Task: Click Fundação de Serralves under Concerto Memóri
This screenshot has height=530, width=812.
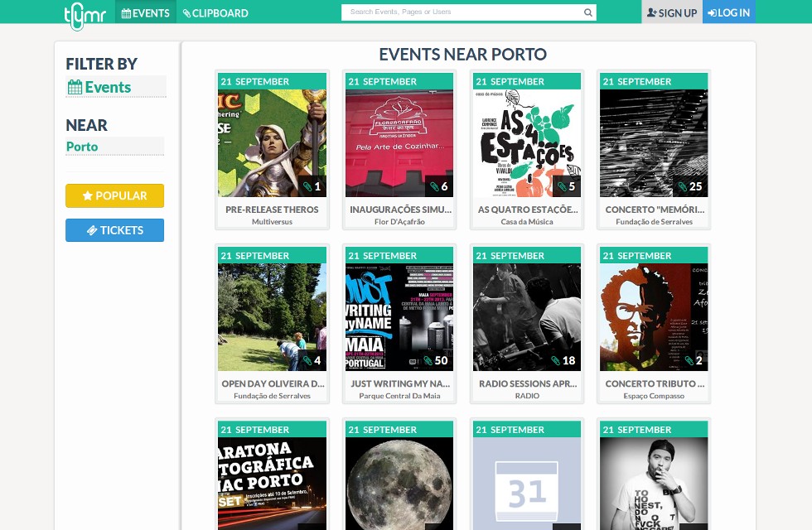Action: click(654, 222)
